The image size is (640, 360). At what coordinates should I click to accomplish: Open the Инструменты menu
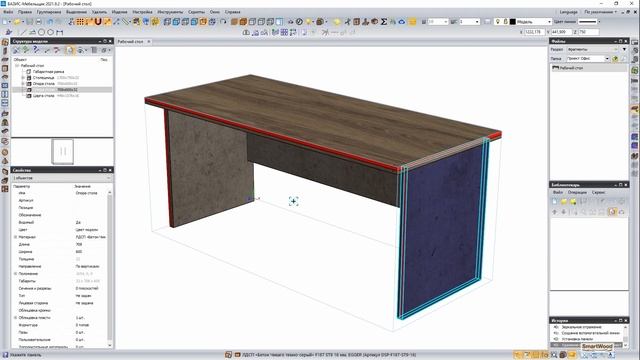[x=170, y=12]
